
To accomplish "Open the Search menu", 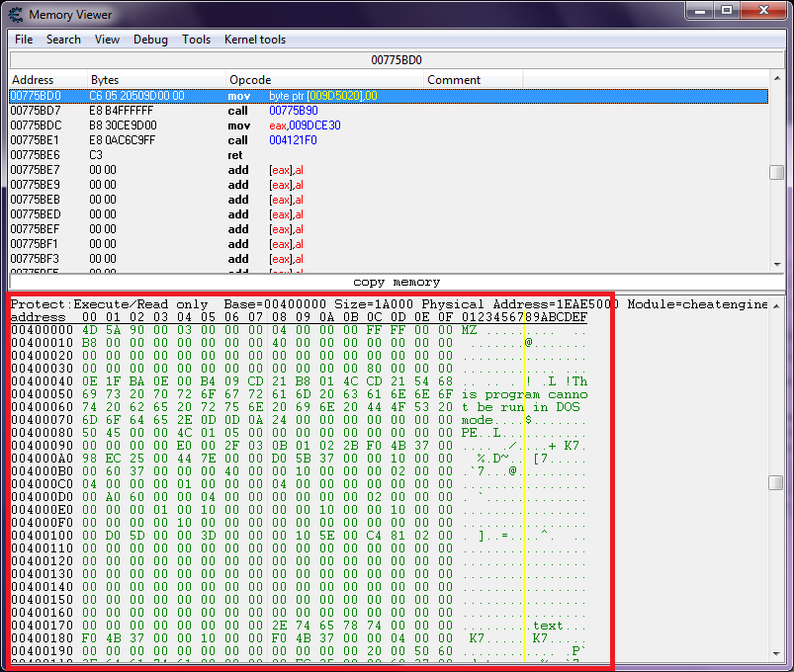I will tap(63, 40).
